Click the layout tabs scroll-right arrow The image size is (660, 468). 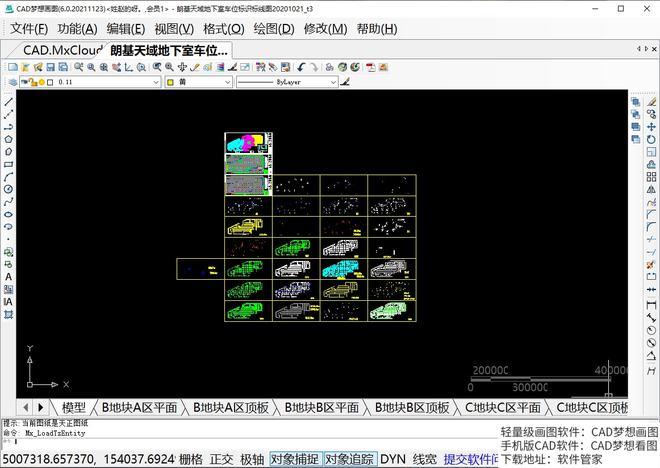pos(40,407)
